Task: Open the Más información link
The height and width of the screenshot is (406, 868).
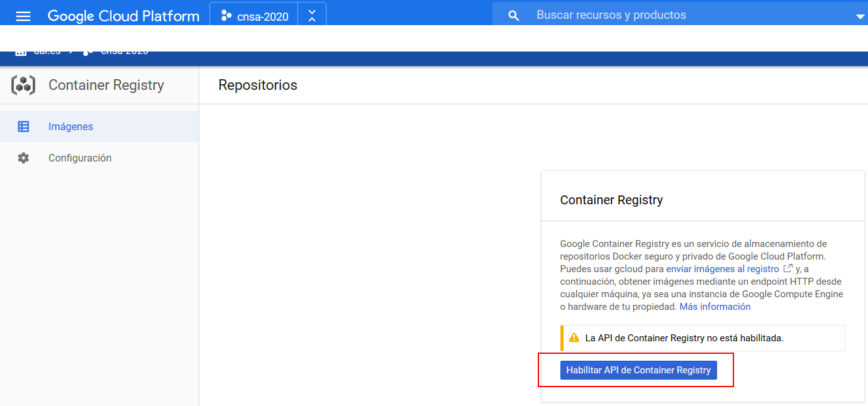Action: click(x=715, y=306)
